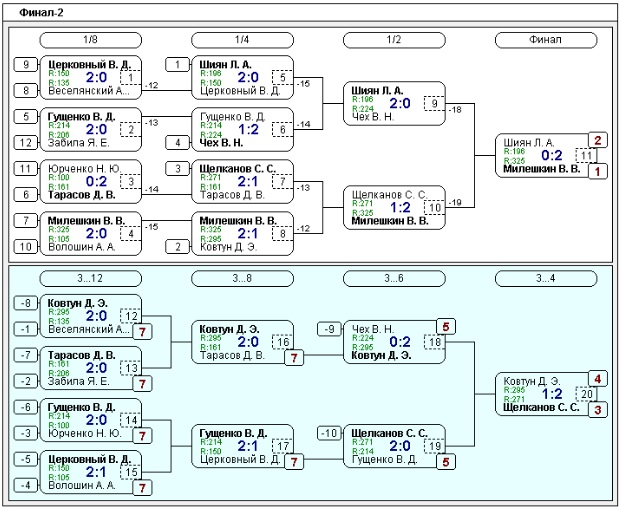The image size is (621, 508).
Task: Click the "3...4" round header
Action: tap(546, 278)
